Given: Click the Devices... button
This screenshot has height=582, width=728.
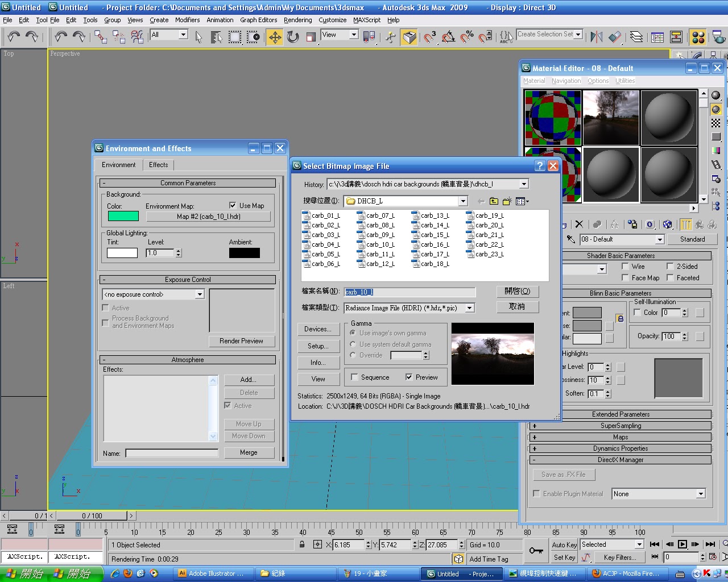Looking at the screenshot, I should [x=318, y=329].
